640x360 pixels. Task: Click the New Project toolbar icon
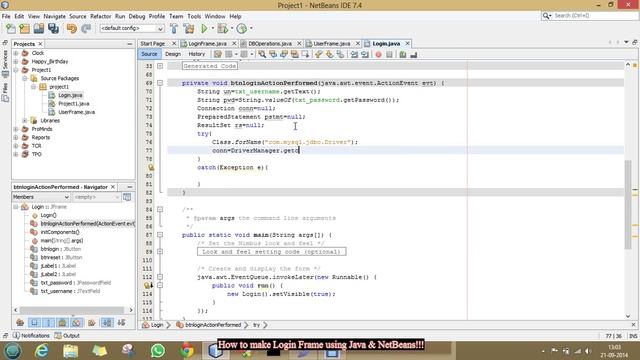coord(24,29)
